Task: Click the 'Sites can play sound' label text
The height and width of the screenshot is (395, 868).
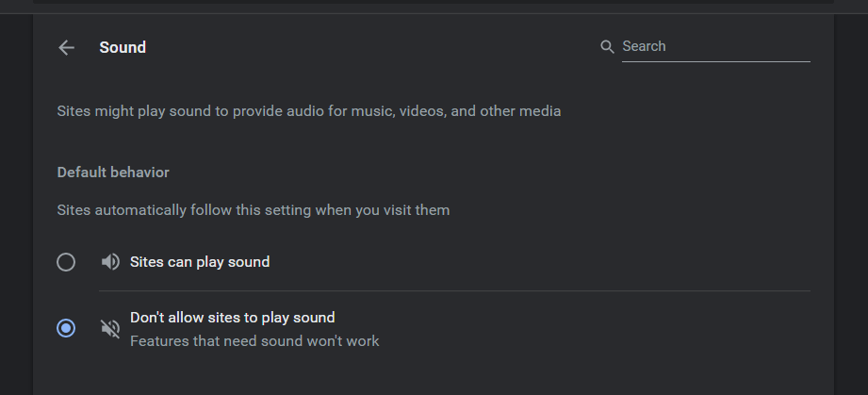Action: click(x=200, y=262)
